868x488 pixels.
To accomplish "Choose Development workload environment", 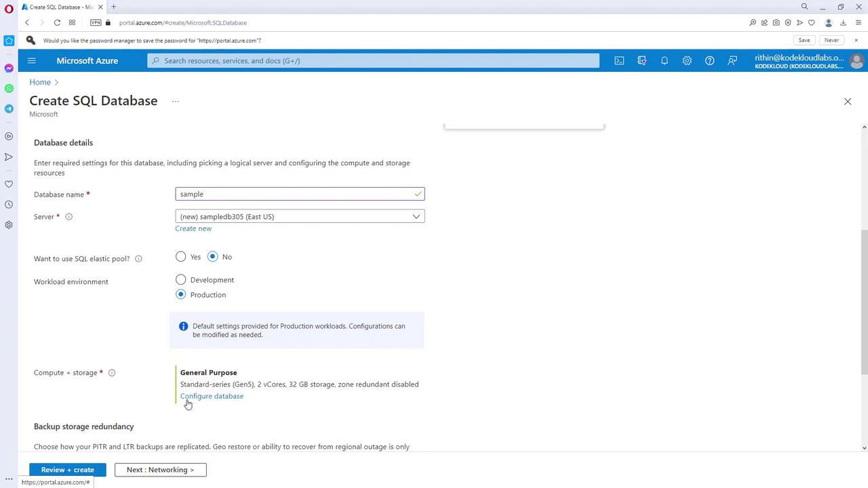I will 180,280.
